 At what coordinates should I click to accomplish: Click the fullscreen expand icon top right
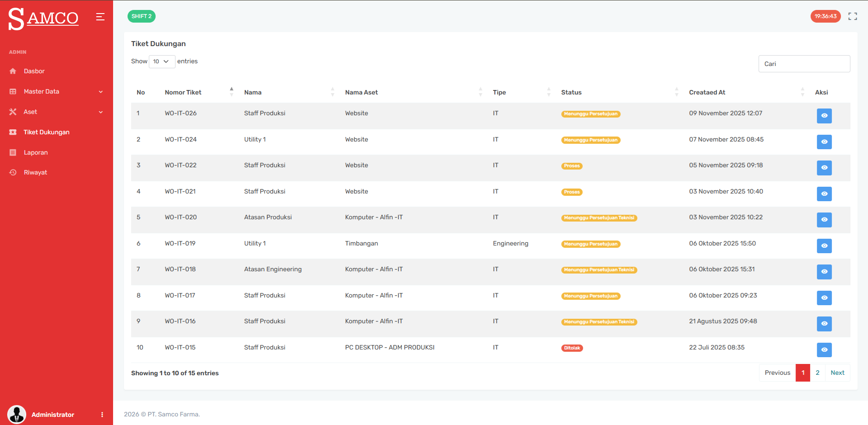(853, 16)
